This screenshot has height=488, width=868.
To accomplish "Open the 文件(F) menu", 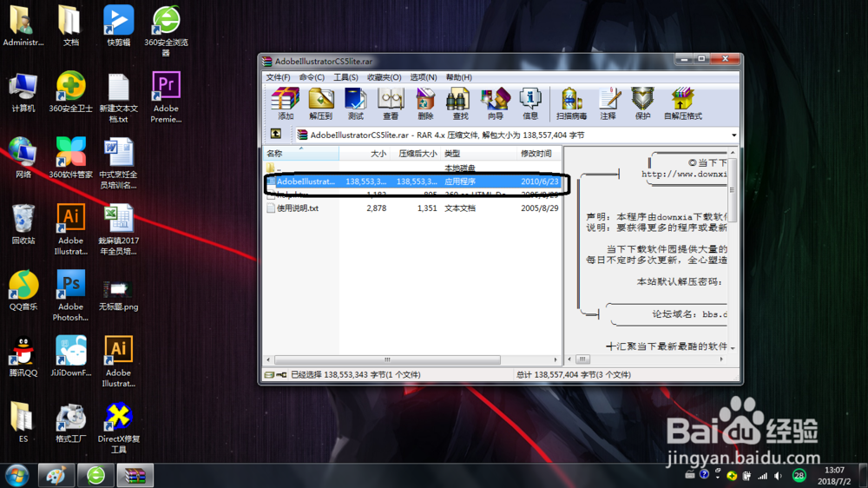I will (x=278, y=77).
